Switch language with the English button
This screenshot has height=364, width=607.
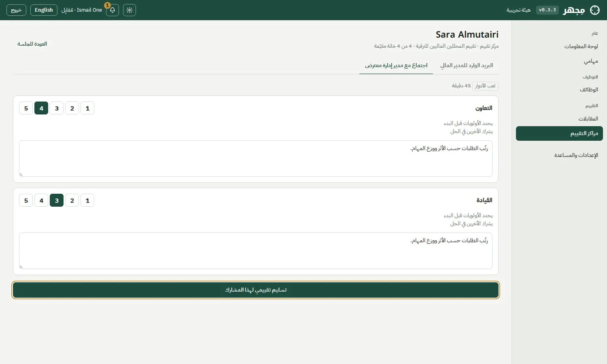pos(44,10)
